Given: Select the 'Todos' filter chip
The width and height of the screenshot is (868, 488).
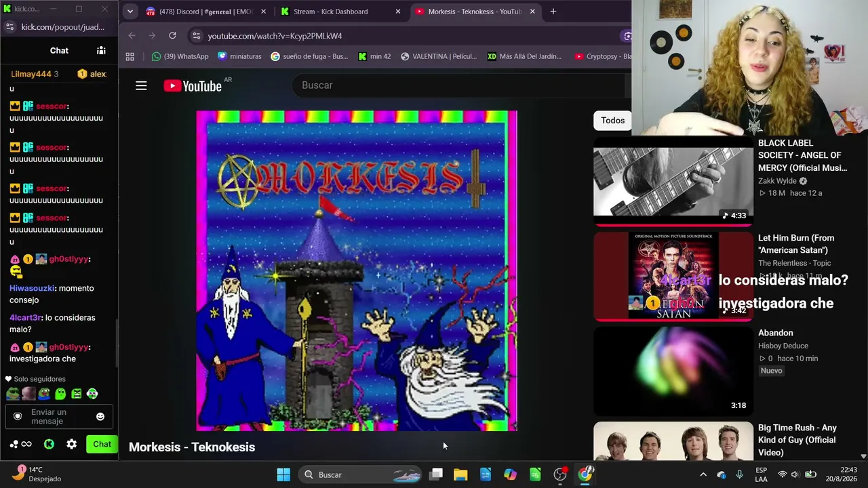Looking at the screenshot, I should point(612,121).
